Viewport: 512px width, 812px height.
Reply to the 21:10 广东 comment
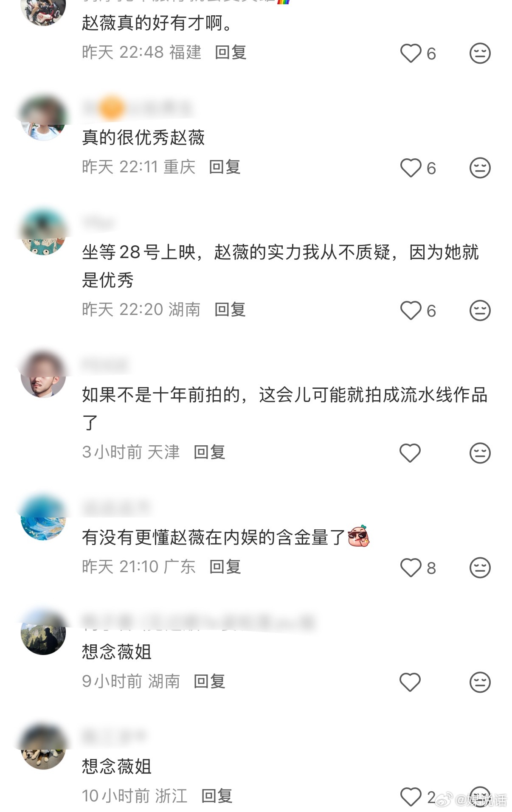[x=225, y=567]
